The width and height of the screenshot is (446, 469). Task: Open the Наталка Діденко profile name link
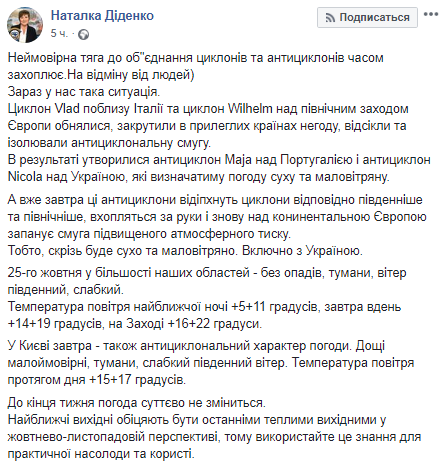(102, 15)
